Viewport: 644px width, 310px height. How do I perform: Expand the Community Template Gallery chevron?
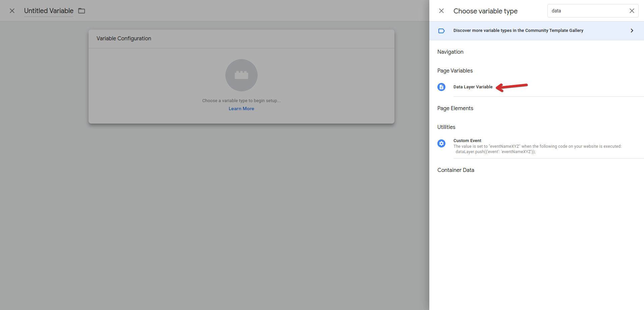coord(632,31)
